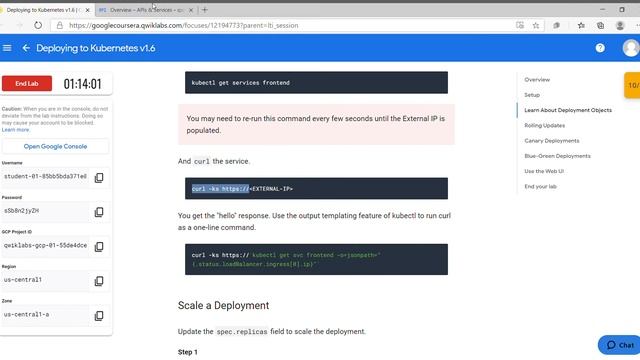Follow the Learn more link
This screenshot has width=640, height=360.
click(x=16, y=130)
